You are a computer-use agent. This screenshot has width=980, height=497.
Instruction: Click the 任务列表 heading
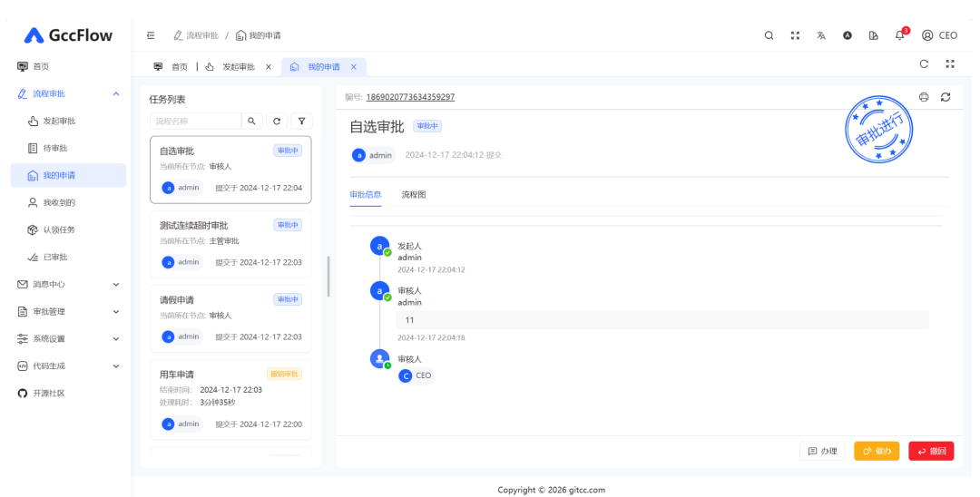167,99
